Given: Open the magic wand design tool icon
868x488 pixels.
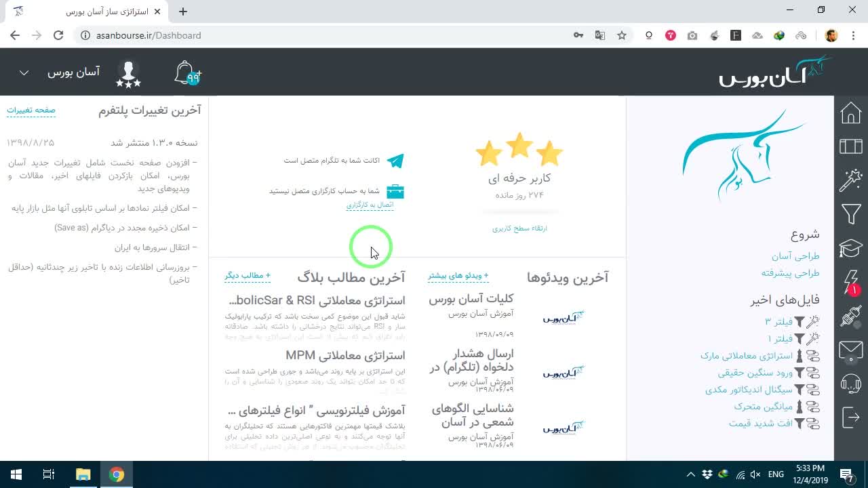Looking at the screenshot, I should coord(850,180).
